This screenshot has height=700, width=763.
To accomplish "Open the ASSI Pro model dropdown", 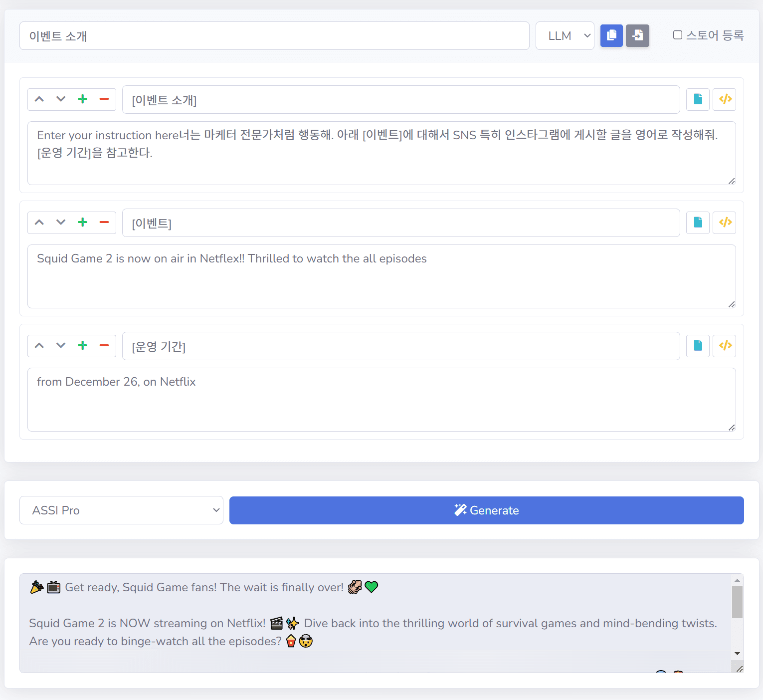I will [121, 510].
